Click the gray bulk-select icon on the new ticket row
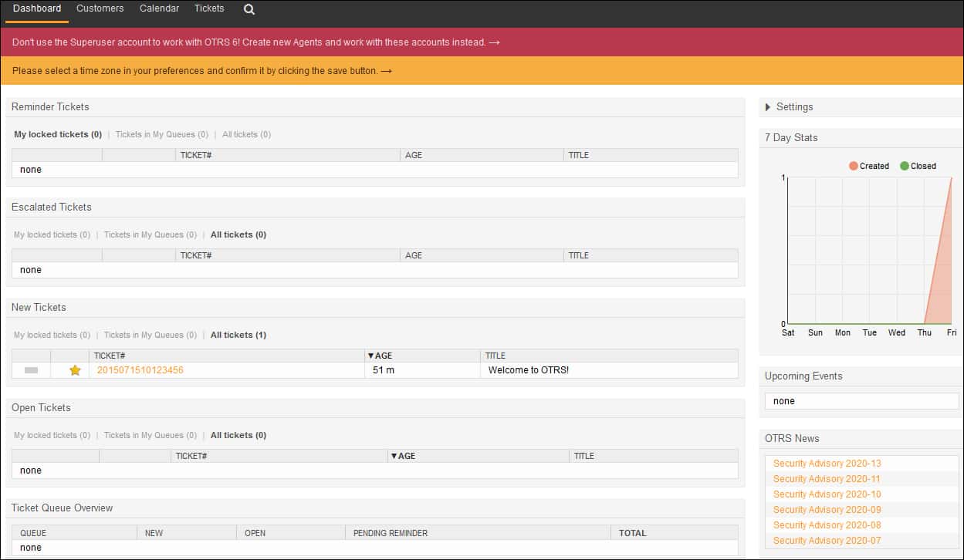 tap(30, 370)
